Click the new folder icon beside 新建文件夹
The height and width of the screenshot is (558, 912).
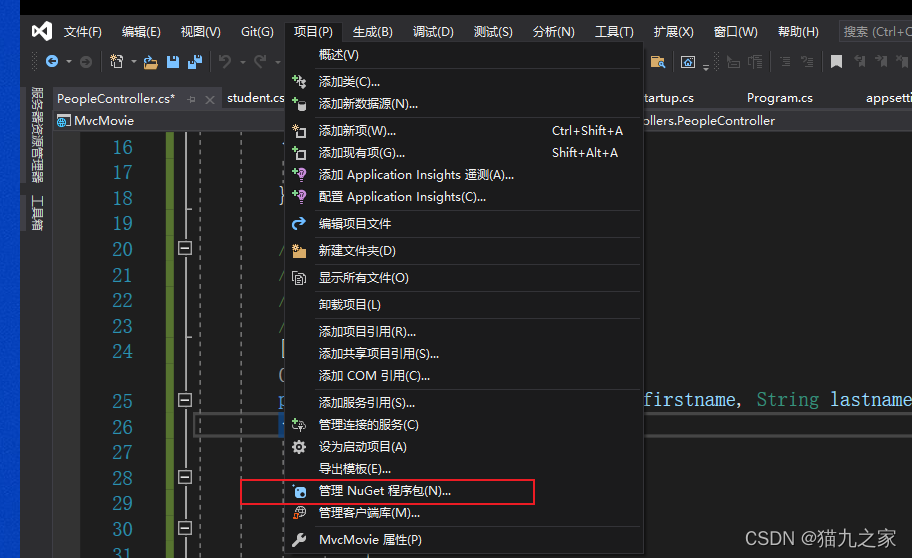299,251
